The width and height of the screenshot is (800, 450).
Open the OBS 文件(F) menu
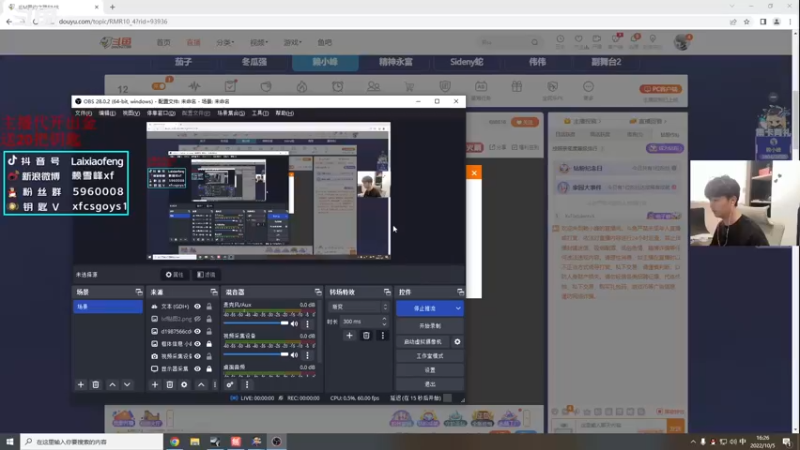(x=83, y=113)
